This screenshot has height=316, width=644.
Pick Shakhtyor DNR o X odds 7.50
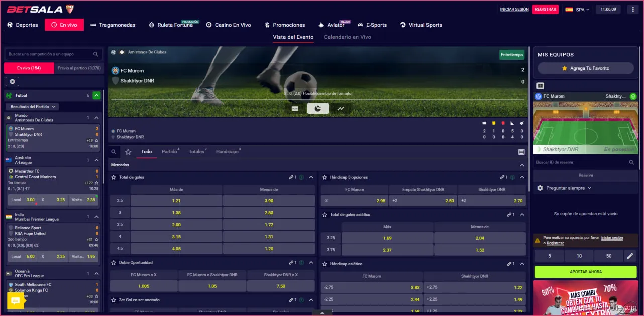pos(281,286)
